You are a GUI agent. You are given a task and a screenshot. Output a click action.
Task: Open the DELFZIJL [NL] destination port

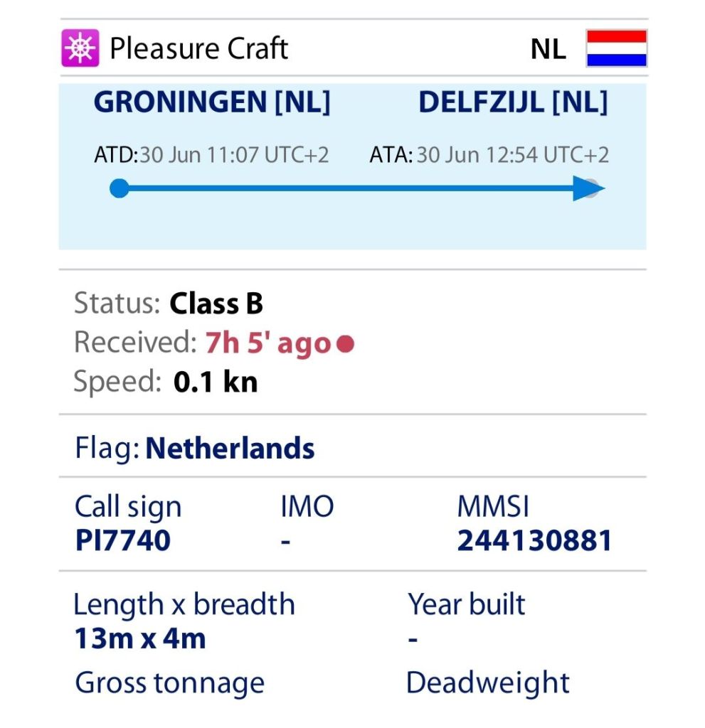point(513,103)
